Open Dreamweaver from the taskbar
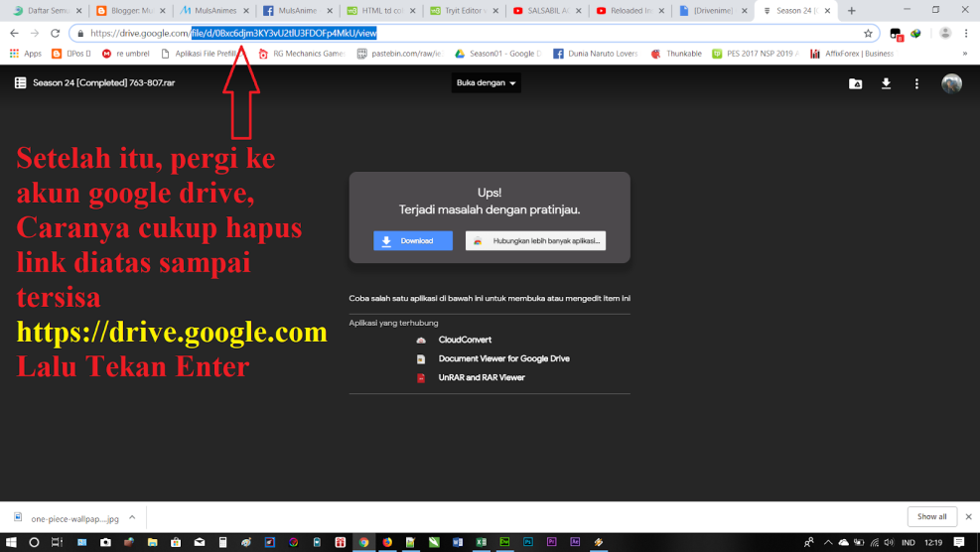 coord(504,542)
